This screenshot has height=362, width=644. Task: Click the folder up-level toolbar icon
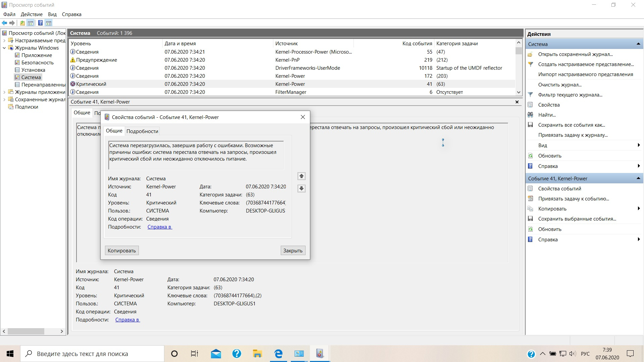point(22,23)
